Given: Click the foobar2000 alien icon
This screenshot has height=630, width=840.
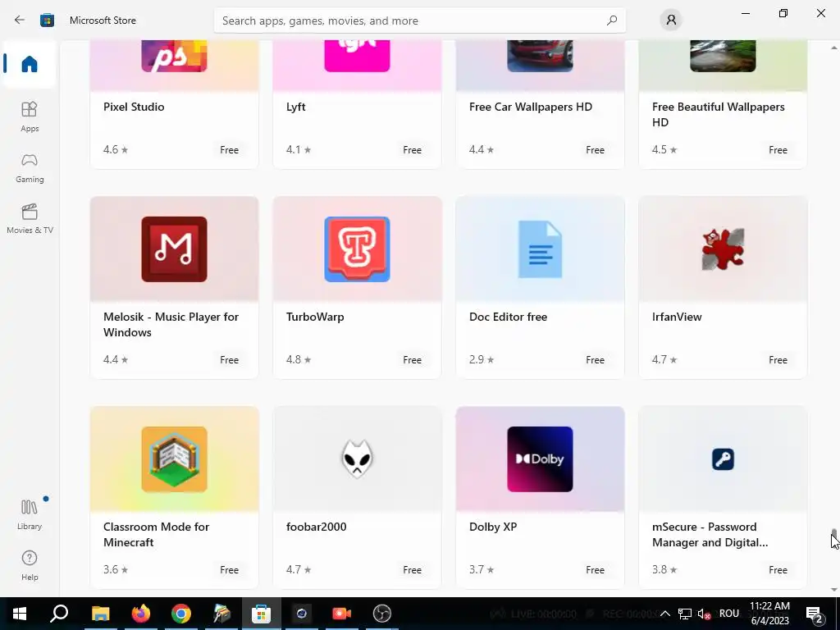Looking at the screenshot, I should click(357, 459).
